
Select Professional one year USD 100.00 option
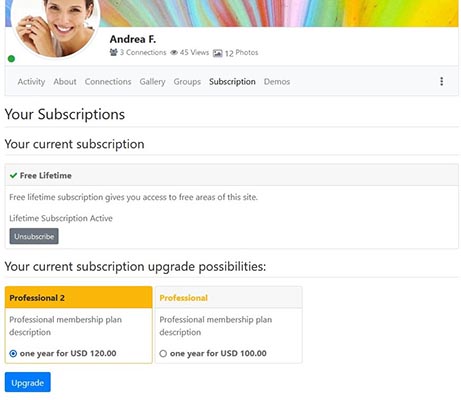(x=163, y=353)
